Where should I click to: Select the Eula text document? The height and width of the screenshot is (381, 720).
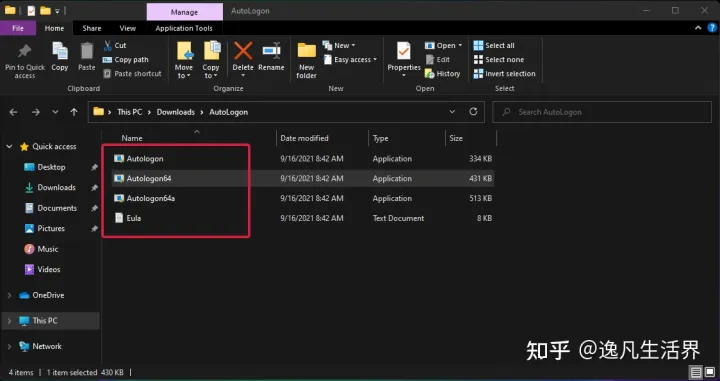tap(303, 218)
